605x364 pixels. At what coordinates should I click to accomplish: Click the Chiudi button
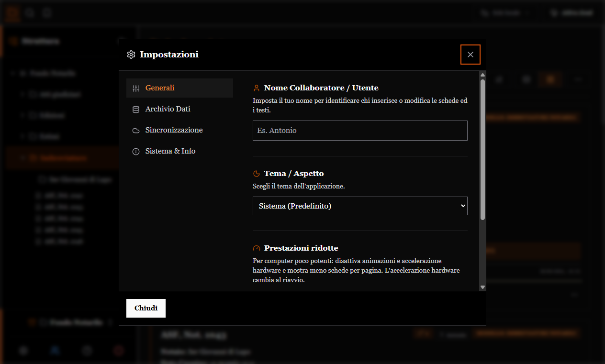(146, 308)
